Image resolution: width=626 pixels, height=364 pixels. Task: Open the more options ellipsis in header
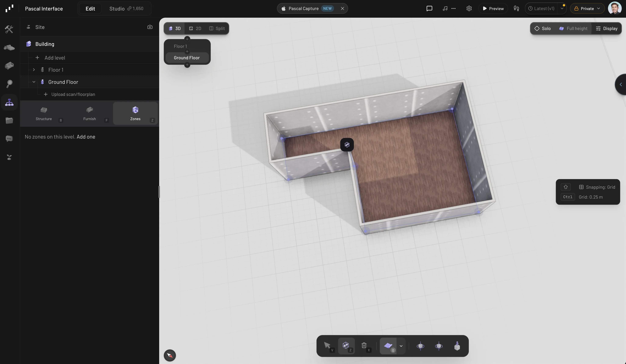[x=453, y=8]
